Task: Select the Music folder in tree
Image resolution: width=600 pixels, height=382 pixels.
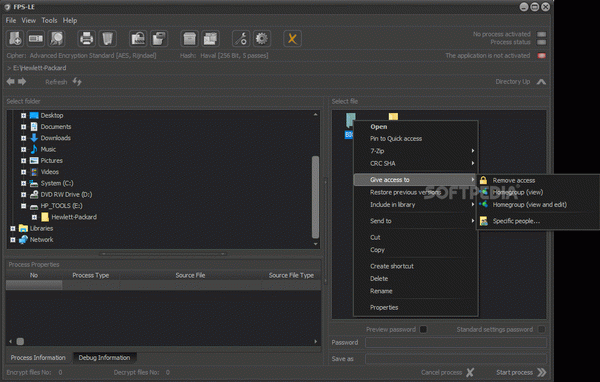Action: pyautogui.click(x=48, y=149)
